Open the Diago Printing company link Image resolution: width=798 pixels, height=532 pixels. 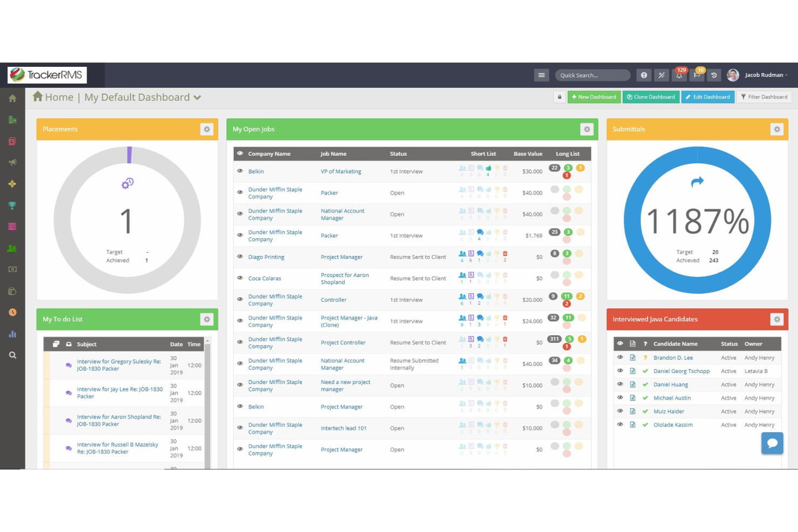tap(266, 257)
